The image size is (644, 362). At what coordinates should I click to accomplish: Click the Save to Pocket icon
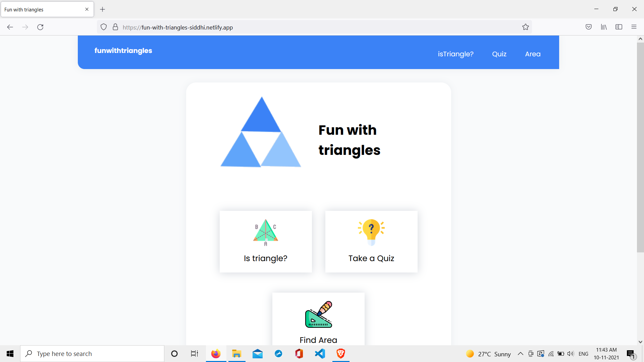[588, 27]
